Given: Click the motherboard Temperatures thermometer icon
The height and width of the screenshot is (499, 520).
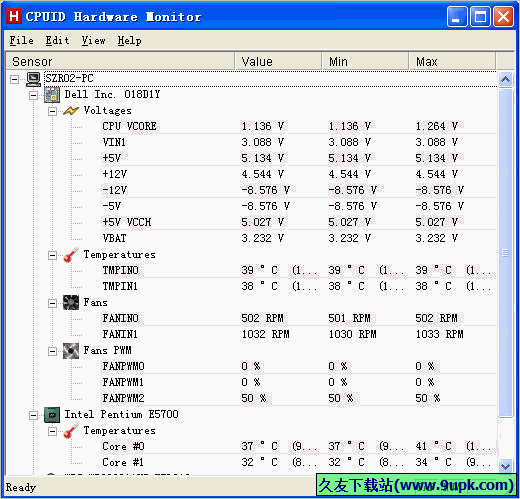Looking at the screenshot, I should 71,255.
